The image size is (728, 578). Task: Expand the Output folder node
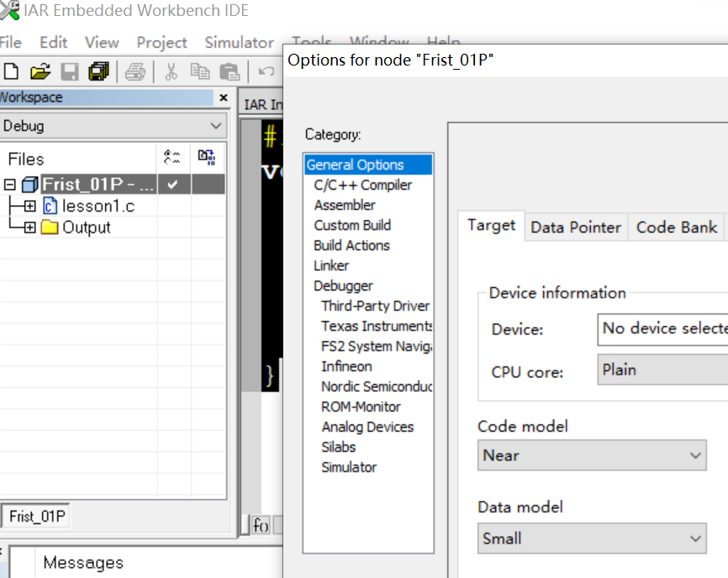tap(29, 228)
